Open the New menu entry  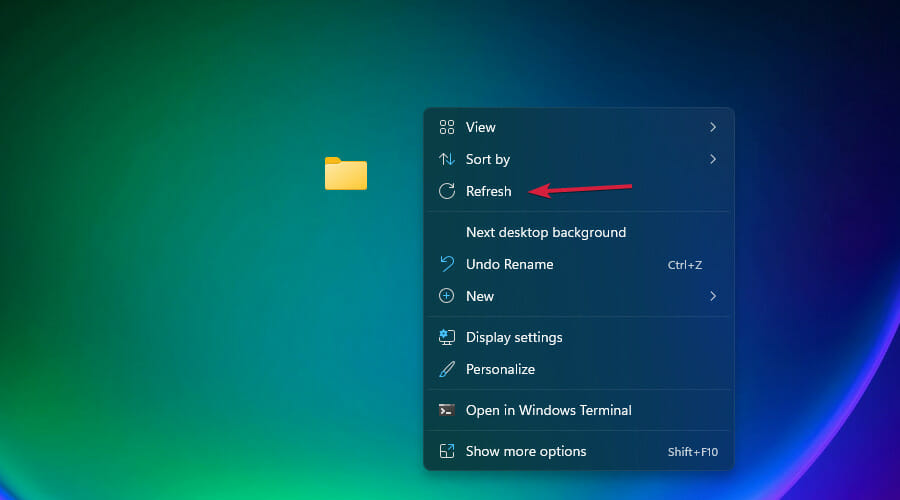click(579, 296)
